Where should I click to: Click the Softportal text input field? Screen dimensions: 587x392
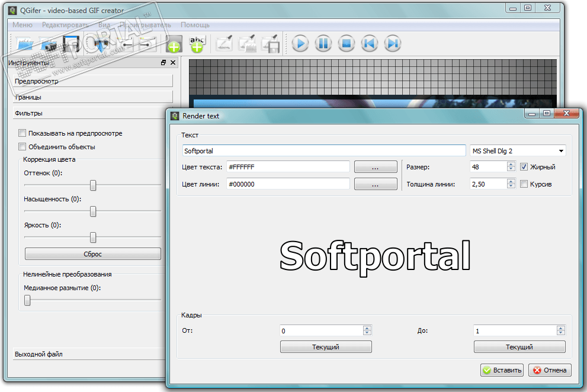(324, 151)
